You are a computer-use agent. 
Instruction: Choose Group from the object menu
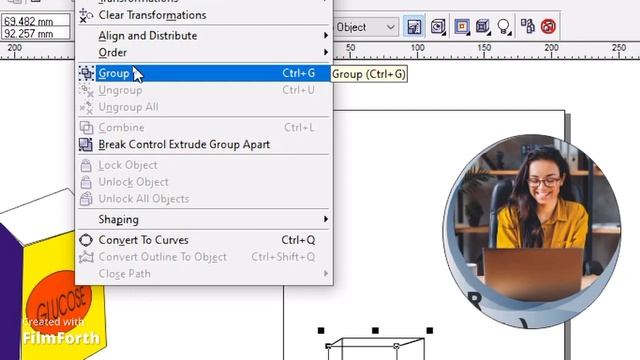[203, 73]
